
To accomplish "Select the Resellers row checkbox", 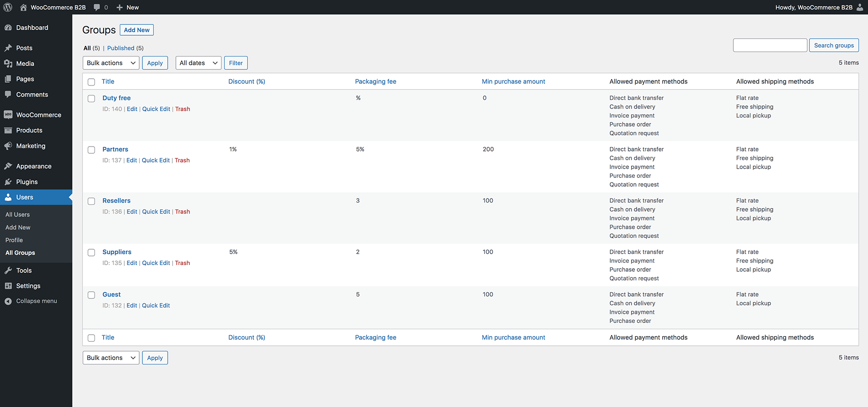I will pyautogui.click(x=91, y=201).
